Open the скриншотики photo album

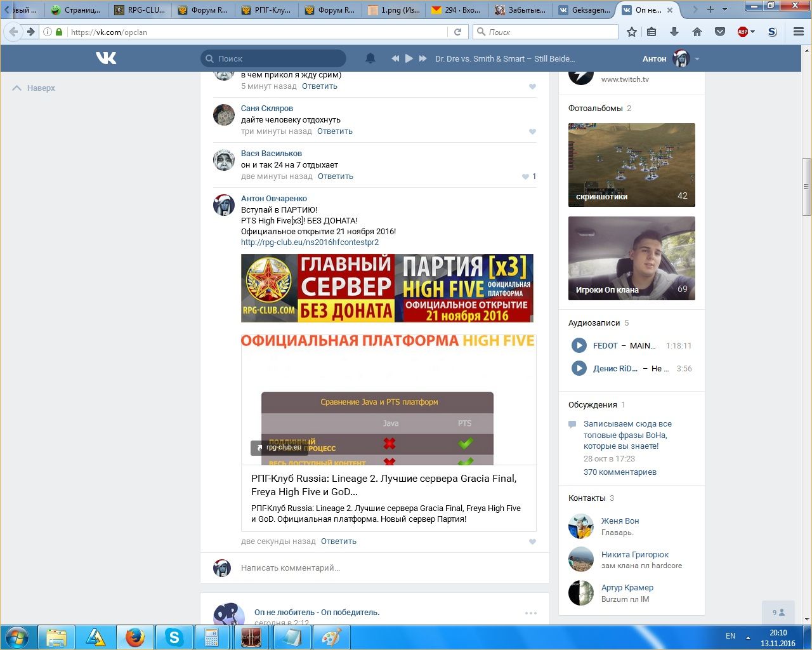pyautogui.click(x=632, y=165)
